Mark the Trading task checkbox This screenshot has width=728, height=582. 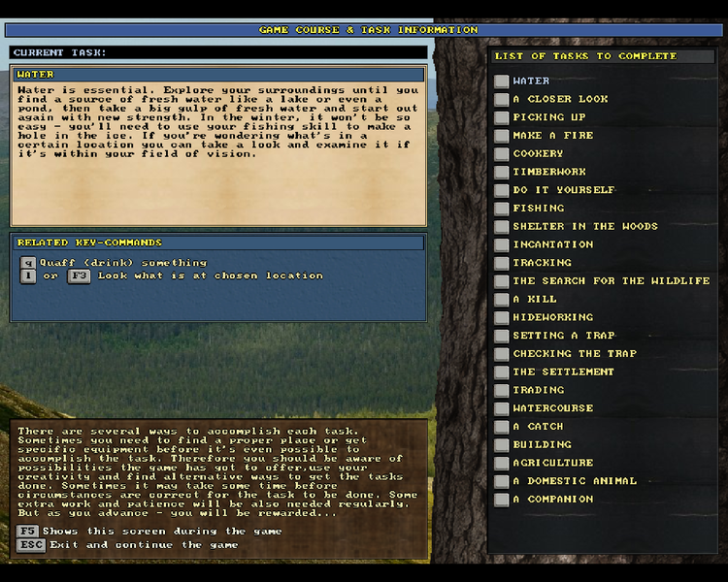501,390
